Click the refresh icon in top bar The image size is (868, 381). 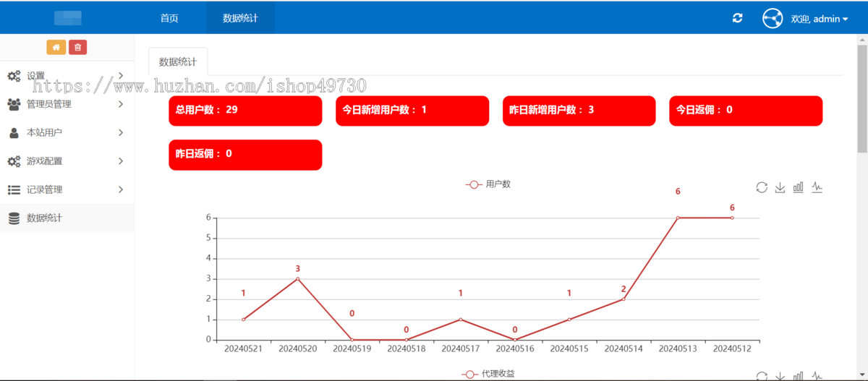[x=737, y=19]
